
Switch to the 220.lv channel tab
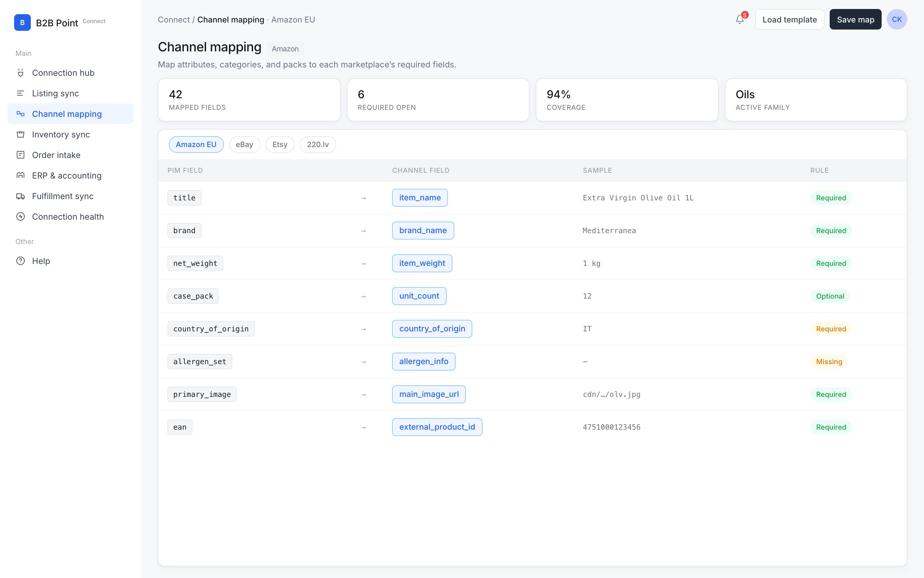(318, 144)
